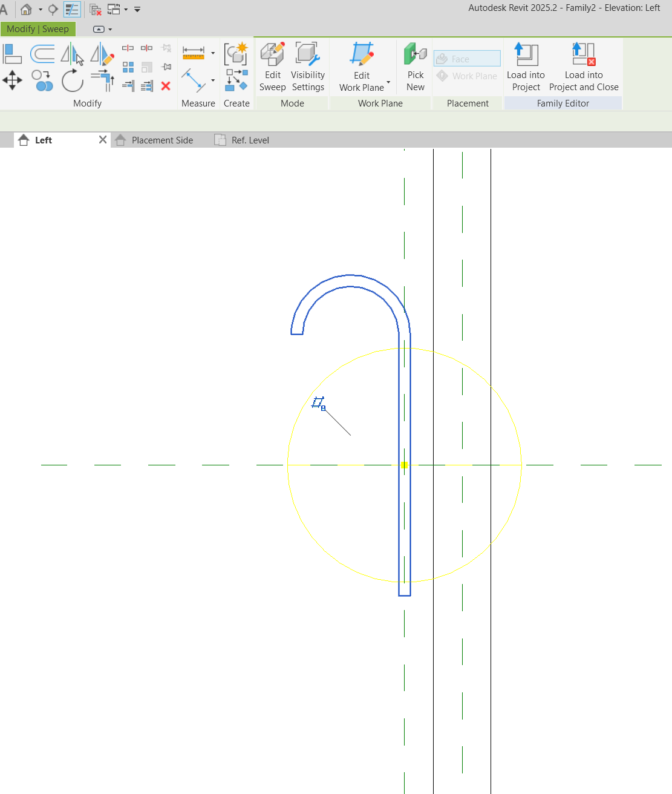This screenshot has width=672, height=794.
Task: Choose Mirror - Draw Axis tool
Action: click(102, 54)
